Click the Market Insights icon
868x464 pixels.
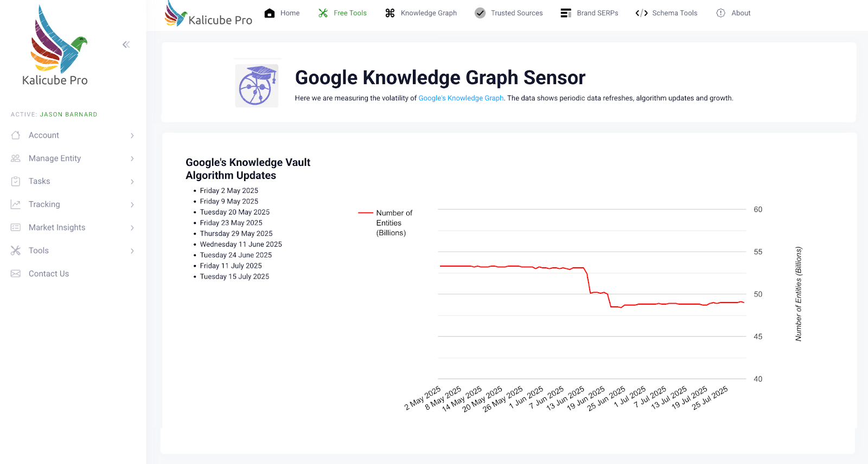coord(16,228)
